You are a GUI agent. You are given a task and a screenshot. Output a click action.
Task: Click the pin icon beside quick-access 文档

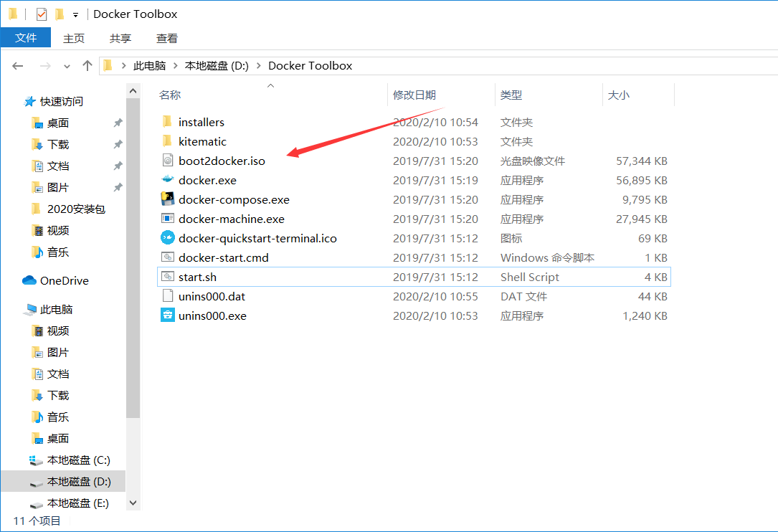[x=118, y=166]
